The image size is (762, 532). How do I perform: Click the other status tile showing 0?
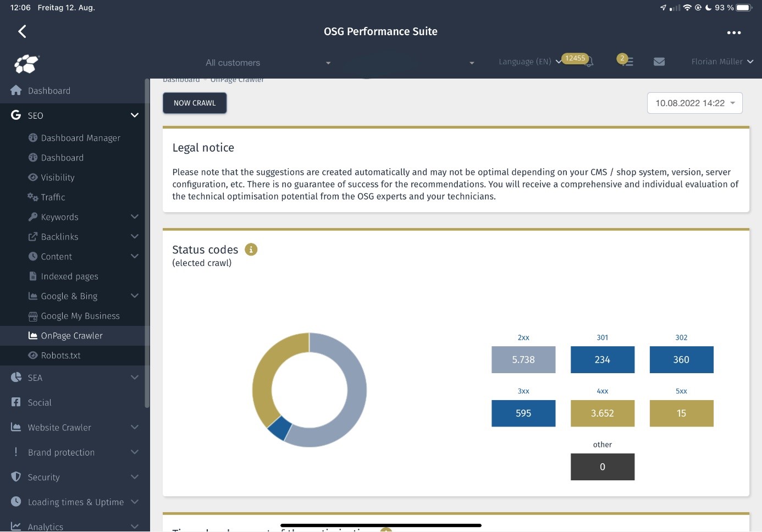(603, 467)
